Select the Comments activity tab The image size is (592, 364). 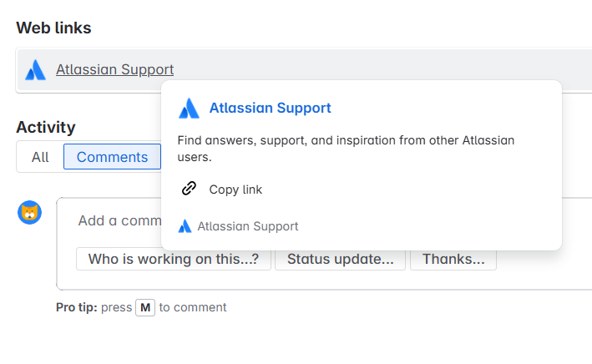[112, 157]
